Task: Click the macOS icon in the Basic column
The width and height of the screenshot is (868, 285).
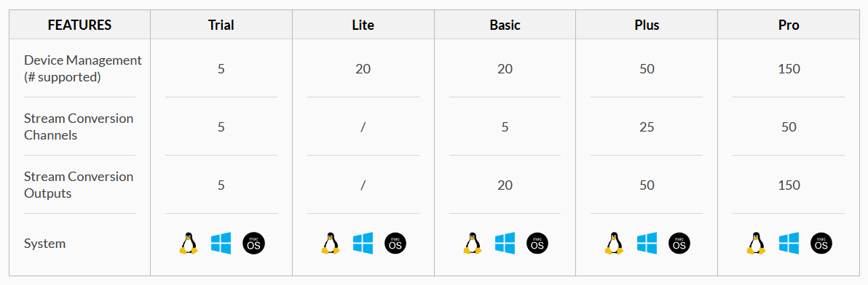Action: tap(537, 244)
